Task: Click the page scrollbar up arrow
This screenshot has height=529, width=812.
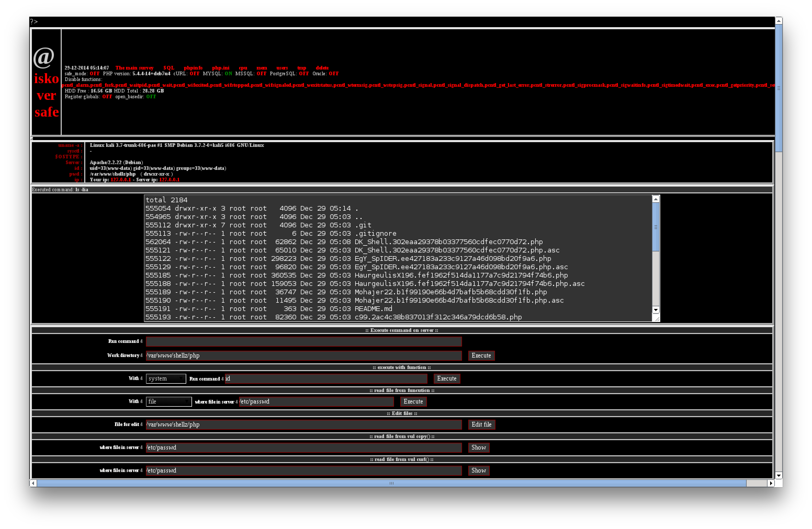Action: click(x=779, y=21)
